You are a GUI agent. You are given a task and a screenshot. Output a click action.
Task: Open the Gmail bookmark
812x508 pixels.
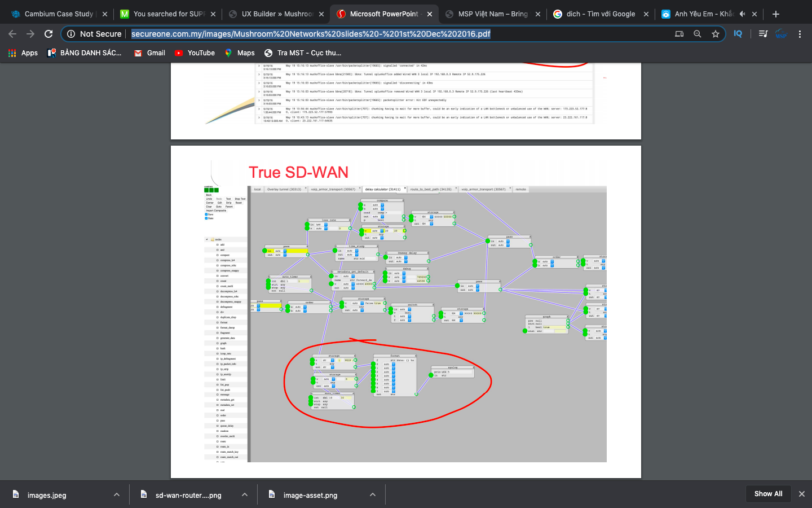pyautogui.click(x=149, y=53)
